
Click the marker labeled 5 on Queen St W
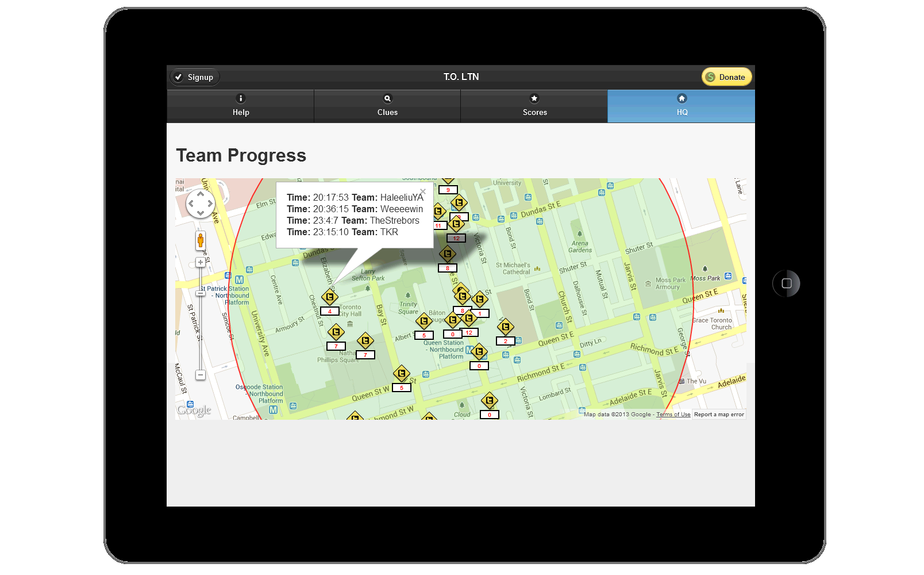click(402, 374)
